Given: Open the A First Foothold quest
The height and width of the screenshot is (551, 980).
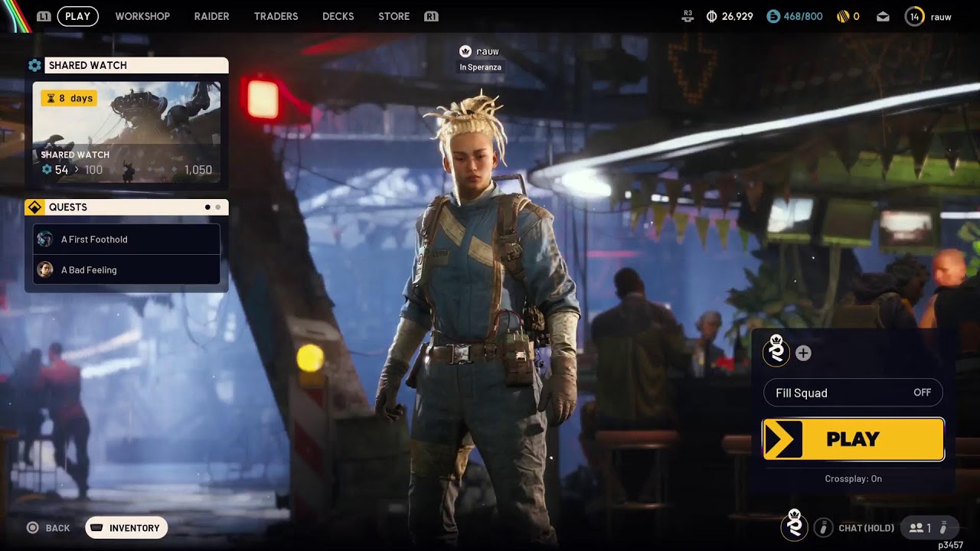Looking at the screenshot, I should 126,240.
